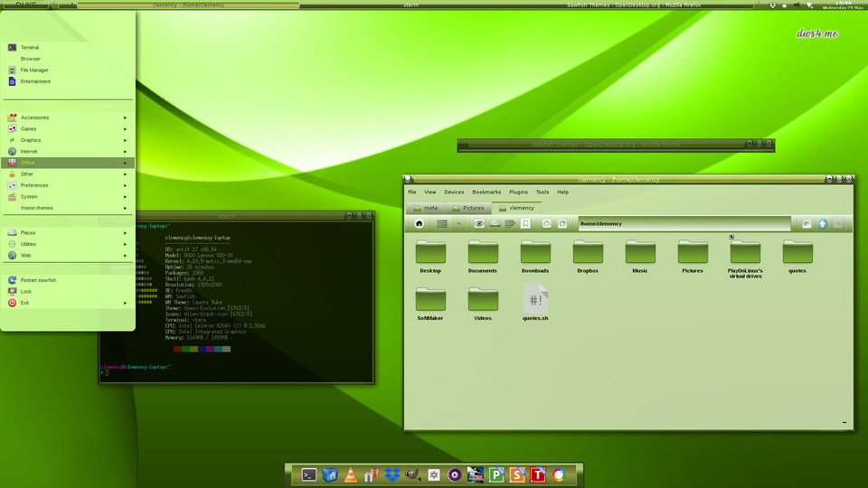This screenshot has height=488, width=868.
Task: Select the quotes.sh script file
Action: tap(535, 302)
